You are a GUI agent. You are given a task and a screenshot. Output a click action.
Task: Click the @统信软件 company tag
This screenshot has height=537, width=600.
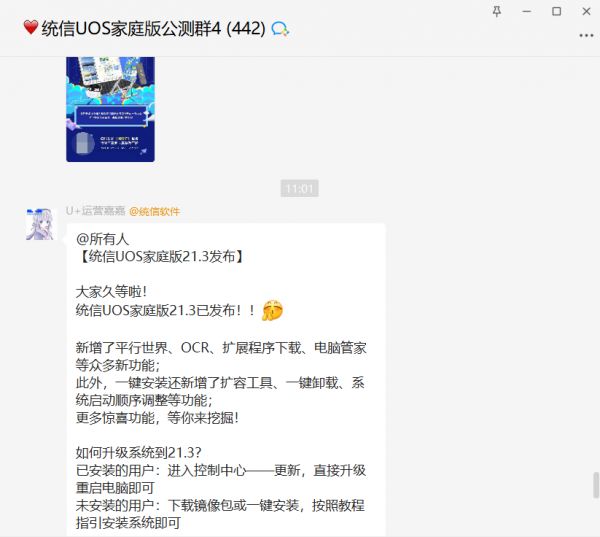tap(155, 211)
